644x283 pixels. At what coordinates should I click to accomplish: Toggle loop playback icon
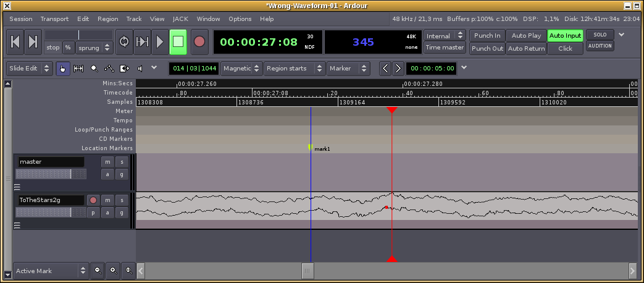point(124,41)
